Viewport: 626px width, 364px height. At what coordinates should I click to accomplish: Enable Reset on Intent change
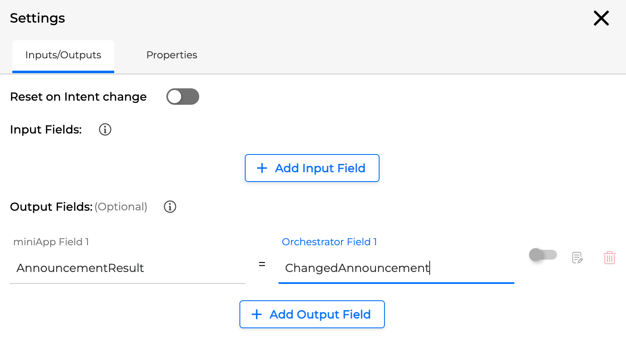coord(182,97)
